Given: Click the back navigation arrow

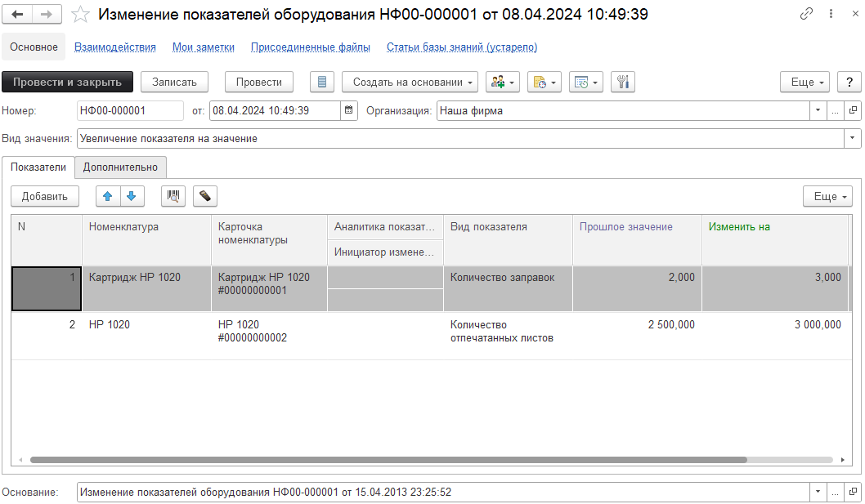Looking at the screenshot, I should pos(17,15).
